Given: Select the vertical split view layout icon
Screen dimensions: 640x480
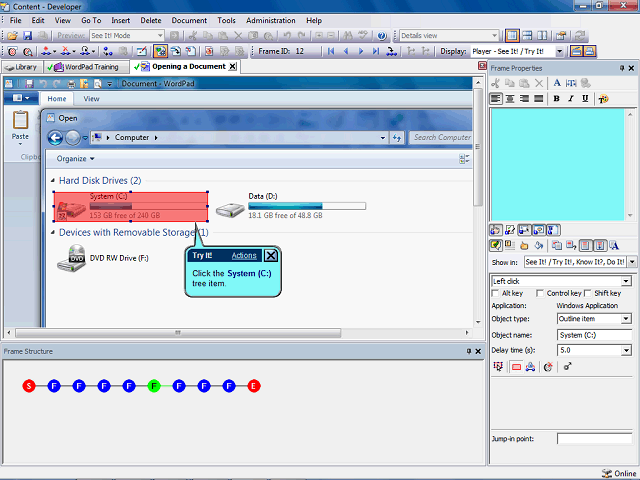Looking at the screenshot, I should tap(542, 36).
